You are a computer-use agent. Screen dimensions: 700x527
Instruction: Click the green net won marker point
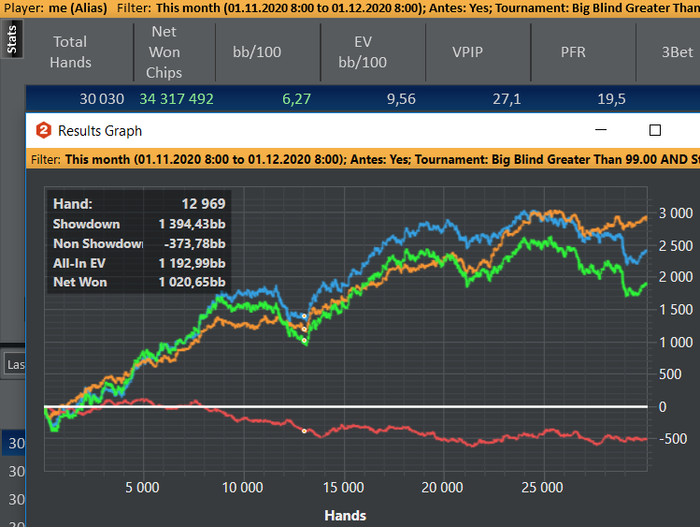pos(304,340)
